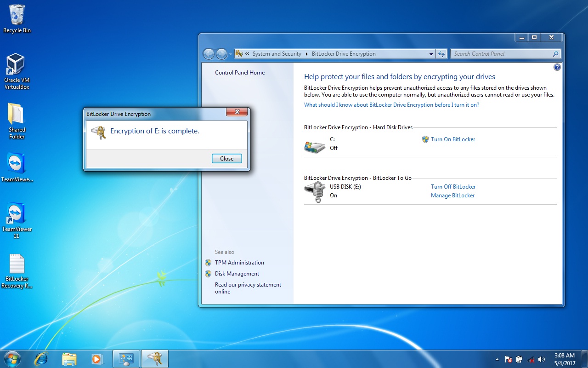Select the TeamViewer desktop icon above TeamViewer 11
This screenshot has width=588, height=368.
tap(17, 167)
